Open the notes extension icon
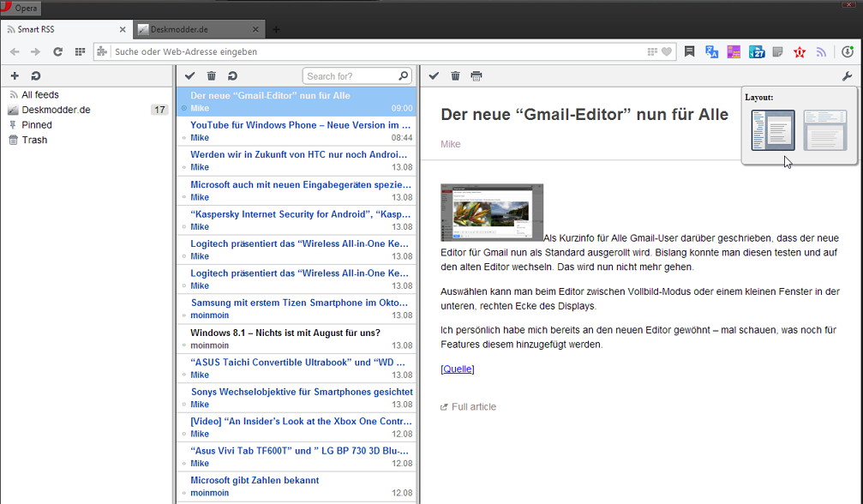Image resolution: width=863 pixels, height=504 pixels. (777, 51)
